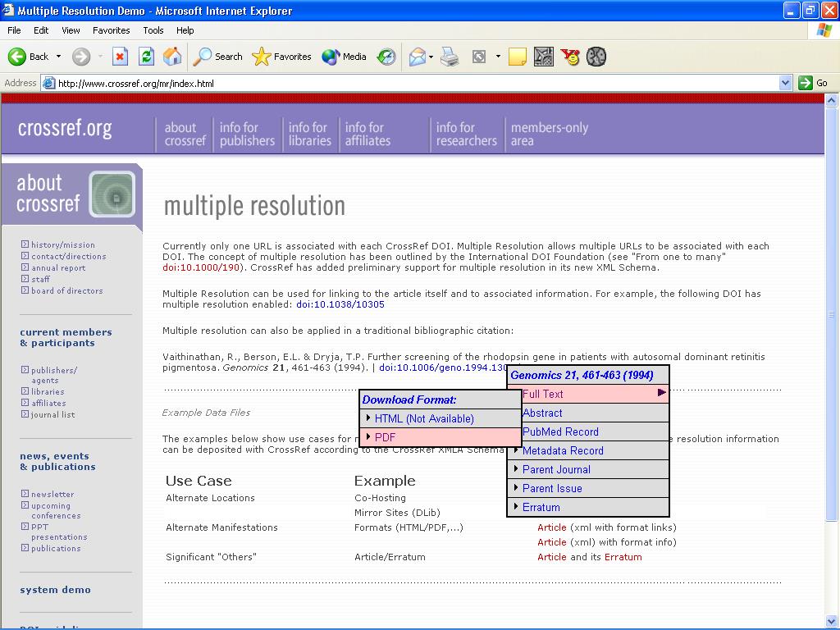Open the Tools menu
This screenshot has width=840, height=630.
(x=153, y=30)
